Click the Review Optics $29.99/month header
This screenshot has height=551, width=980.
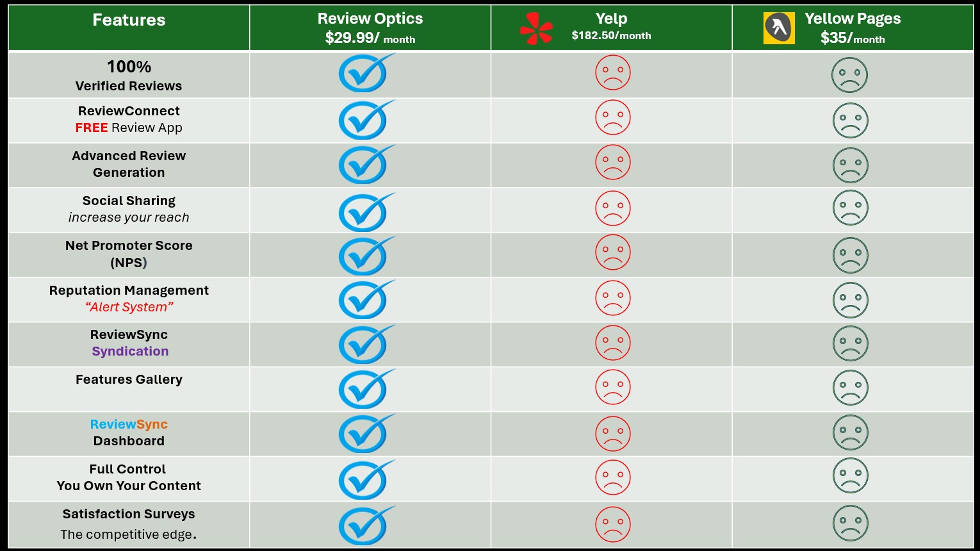(370, 29)
